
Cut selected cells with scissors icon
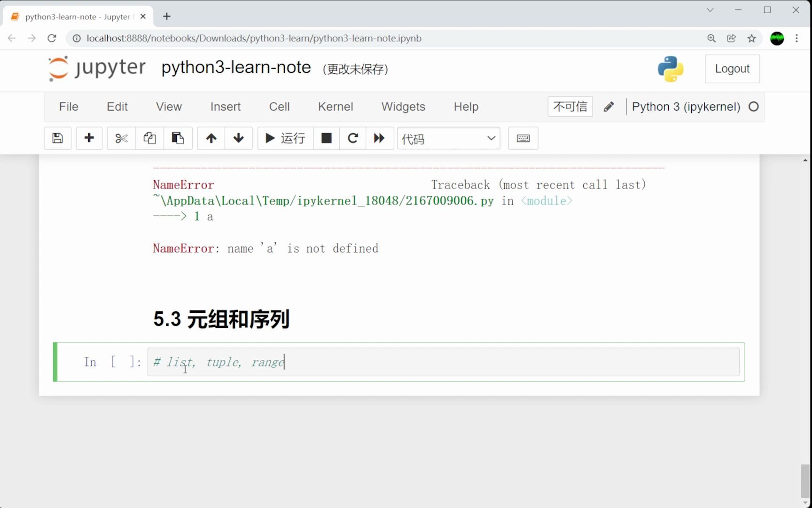121,138
